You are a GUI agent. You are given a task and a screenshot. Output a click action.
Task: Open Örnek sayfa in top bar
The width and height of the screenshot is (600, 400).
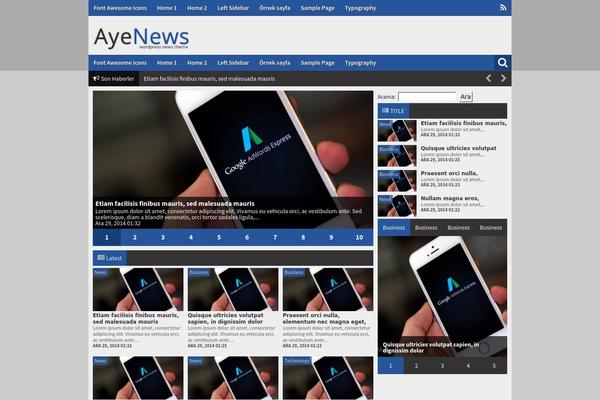pyautogui.click(x=274, y=8)
